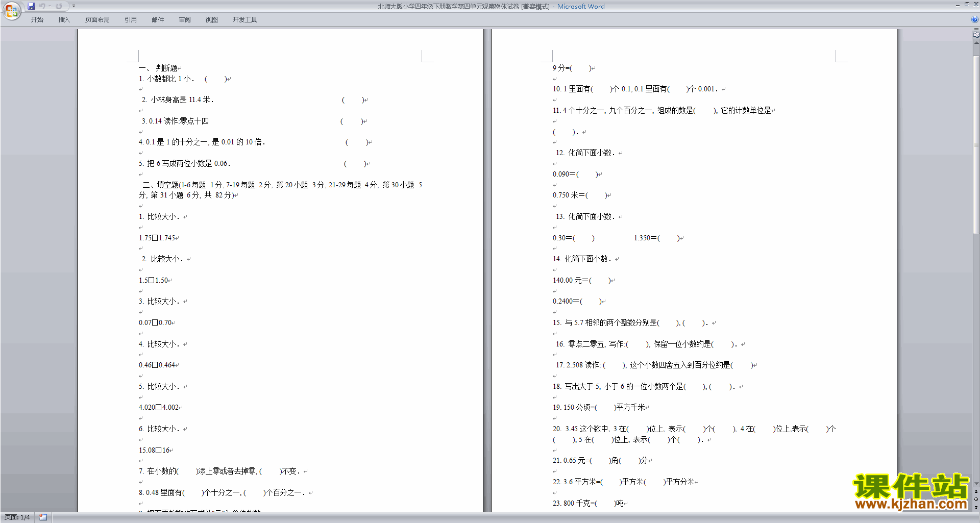Click the vertical scrollbar down arrow
This screenshot has width=980, height=523.
[x=976, y=484]
